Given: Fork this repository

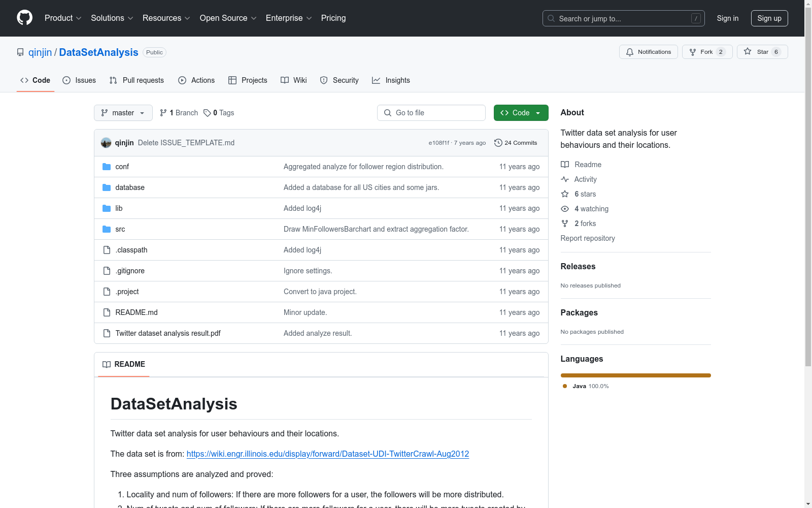Looking at the screenshot, I should coord(707,52).
